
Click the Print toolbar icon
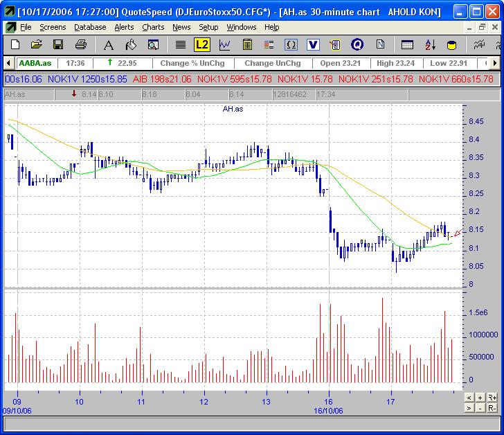[80, 44]
